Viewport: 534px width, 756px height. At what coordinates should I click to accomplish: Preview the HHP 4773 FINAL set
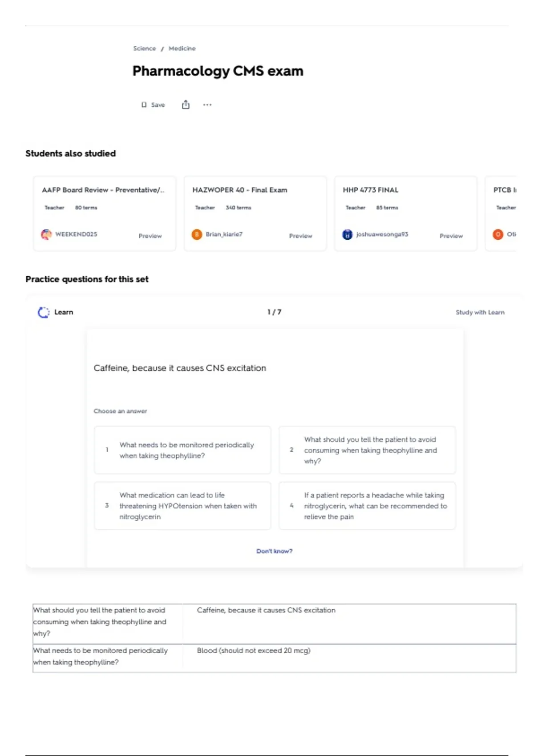[451, 236]
